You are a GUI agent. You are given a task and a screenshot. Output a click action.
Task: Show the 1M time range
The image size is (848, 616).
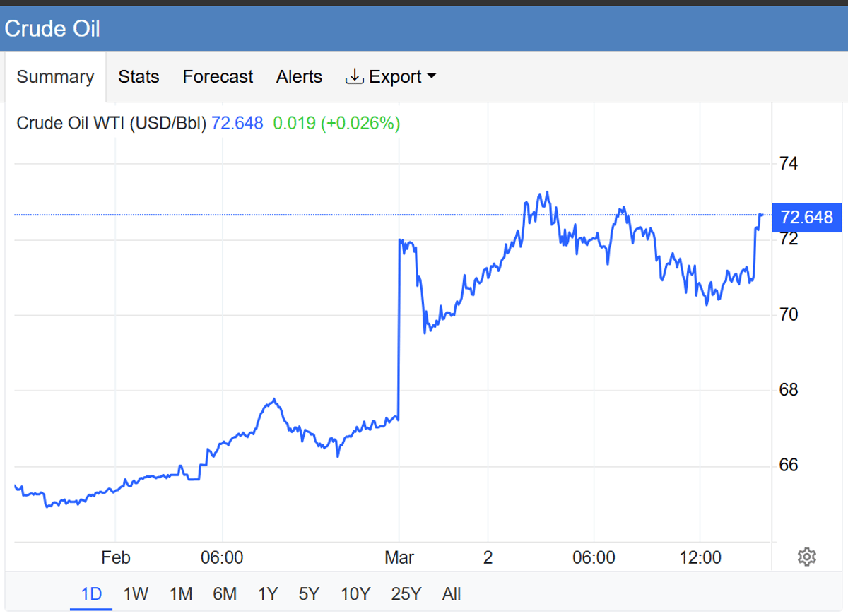(x=181, y=594)
